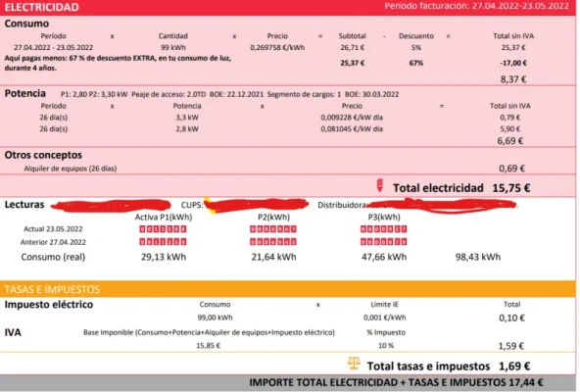Click the 'P3(kWh)' column header
Screen dimensions: 580x392
pyautogui.click(x=384, y=217)
